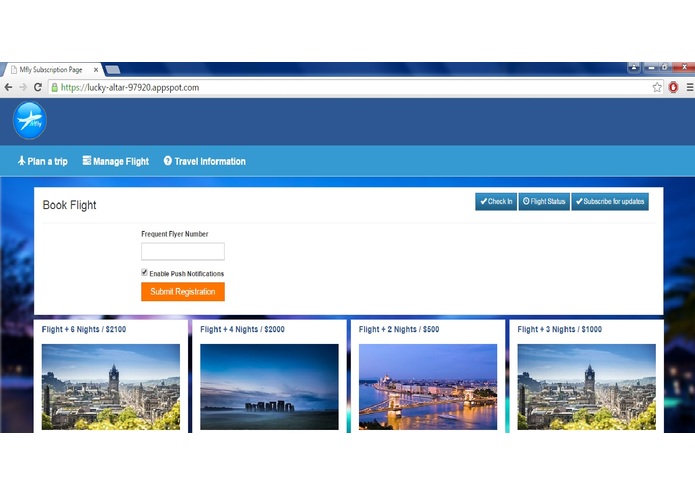Click the Flight Status button
The width and height of the screenshot is (695, 494).
pos(544,202)
